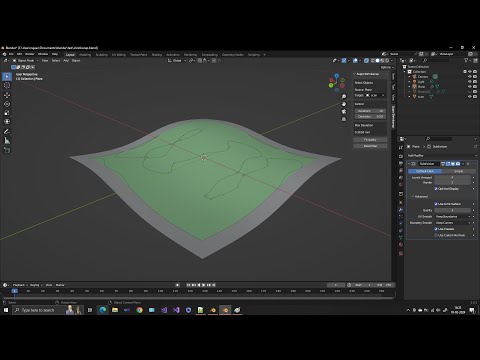Image resolution: width=480 pixels, height=360 pixels.
Task: Open the Texture properties tab icon
Action: 401,254
